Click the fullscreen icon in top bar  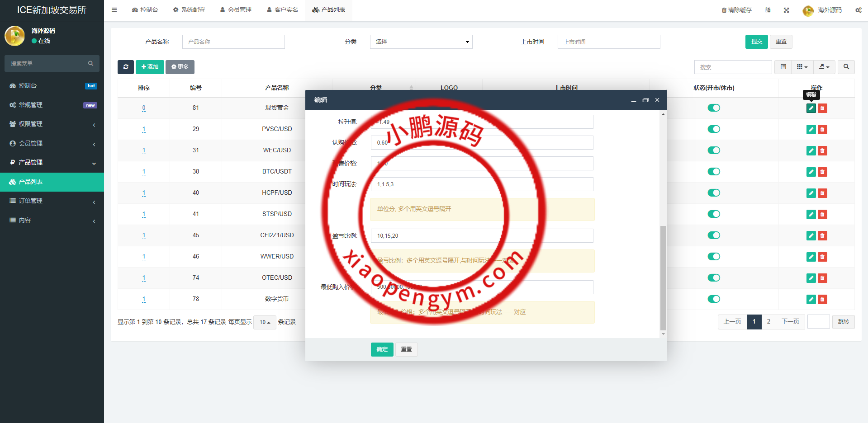pyautogui.click(x=786, y=10)
